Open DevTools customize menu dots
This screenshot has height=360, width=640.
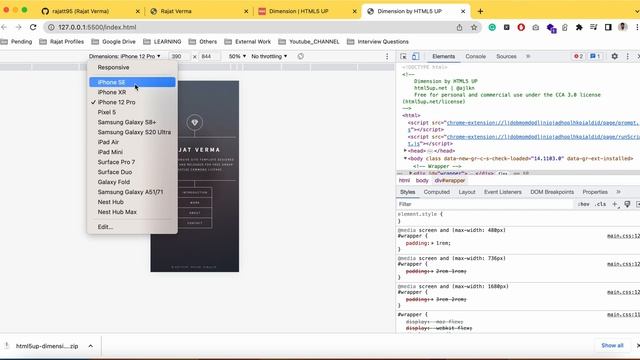pyautogui.click(x=627, y=56)
